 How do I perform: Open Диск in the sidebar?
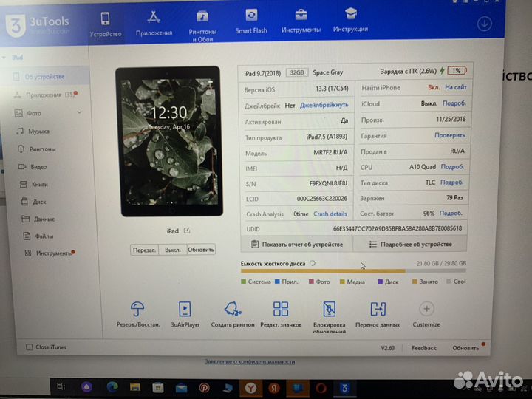tap(33, 202)
